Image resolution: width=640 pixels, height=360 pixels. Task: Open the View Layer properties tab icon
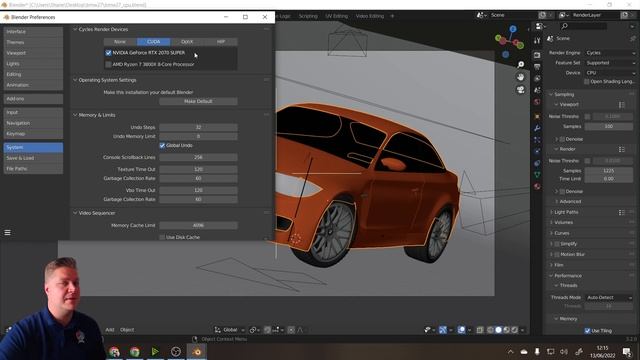(537, 78)
